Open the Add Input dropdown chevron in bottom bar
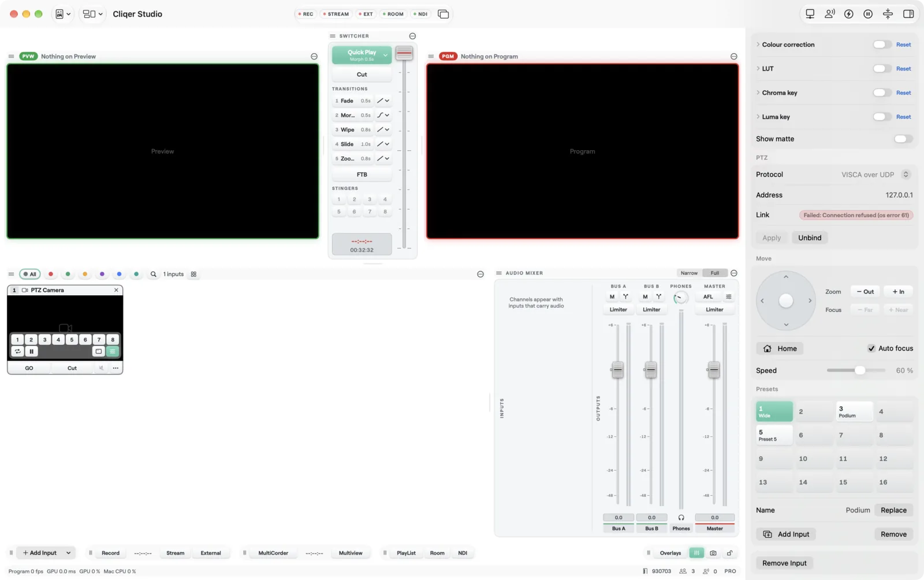 click(x=68, y=553)
